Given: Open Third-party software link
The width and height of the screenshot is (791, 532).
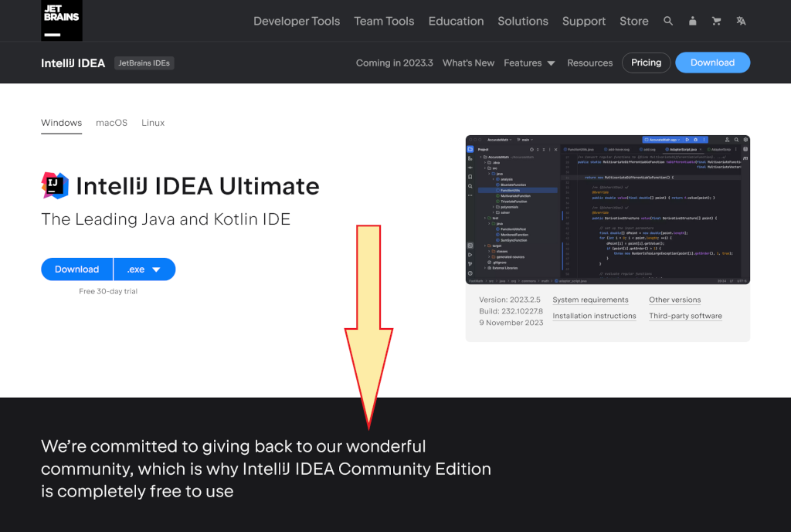Looking at the screenshot, I should 686,316.
